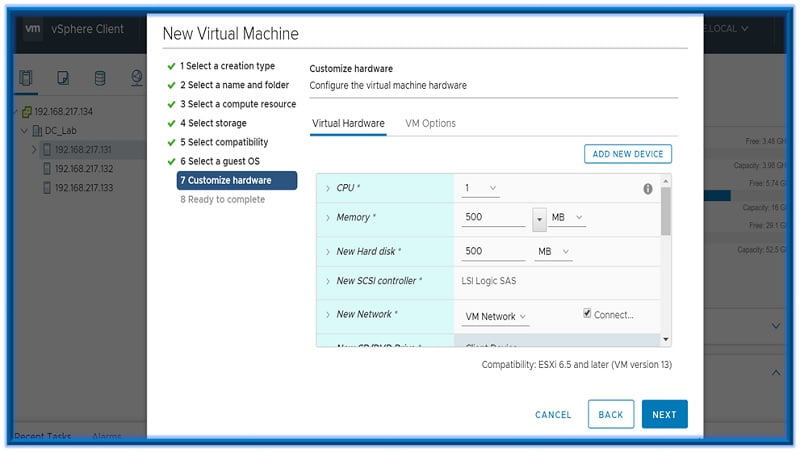Image resolution: width=800 pixels, height=452 pixels.
Task: Expand the New Hard disk row
Action: click(x=328, y=252)
